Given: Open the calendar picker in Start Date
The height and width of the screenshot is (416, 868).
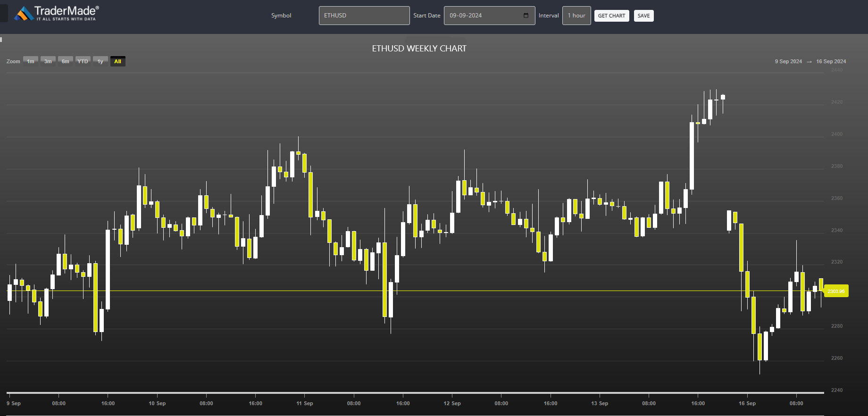Looking at the screenshot, I should [526, 16].
